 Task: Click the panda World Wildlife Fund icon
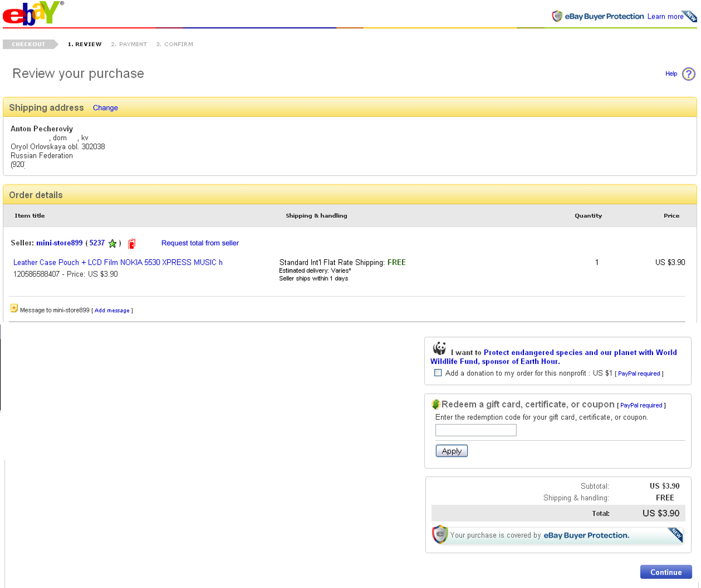click(x=439, y=349)
